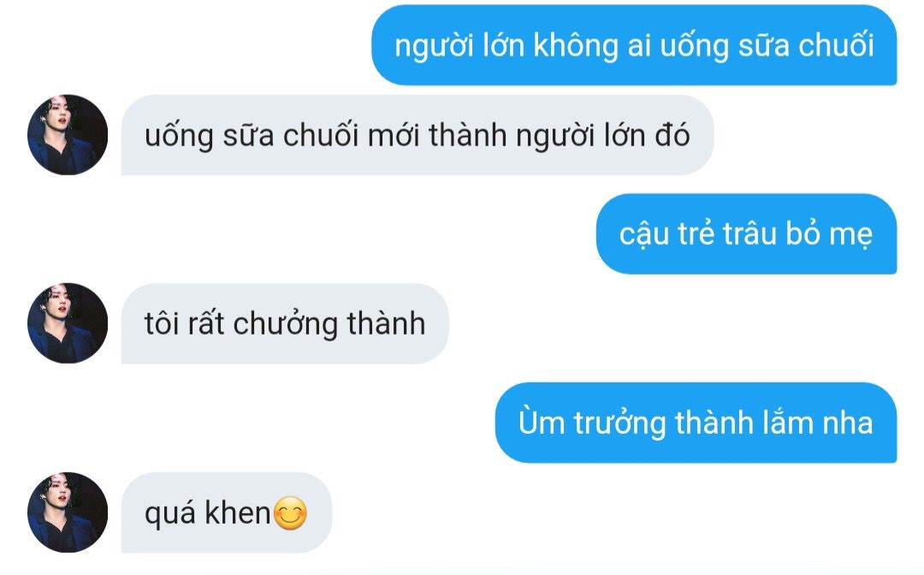
Task: Select the 'Ùm trưởng thành lắm nha' sent message
Action: click(696, 423)
